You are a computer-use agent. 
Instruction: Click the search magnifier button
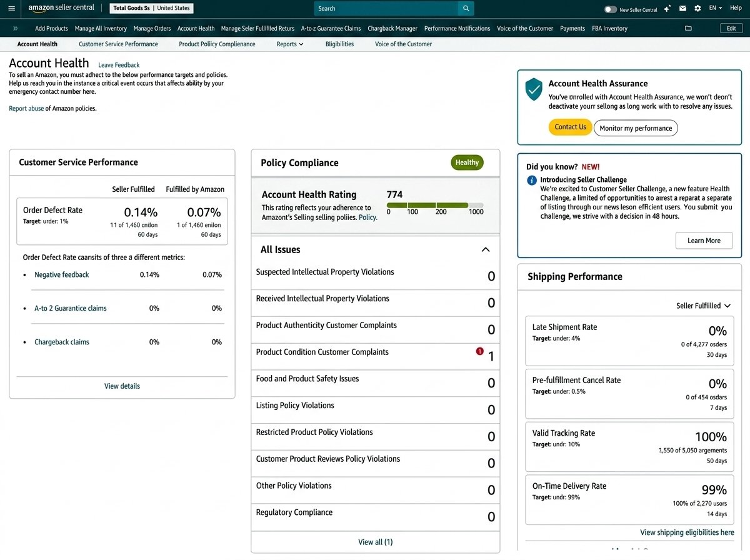click(466, 9)
